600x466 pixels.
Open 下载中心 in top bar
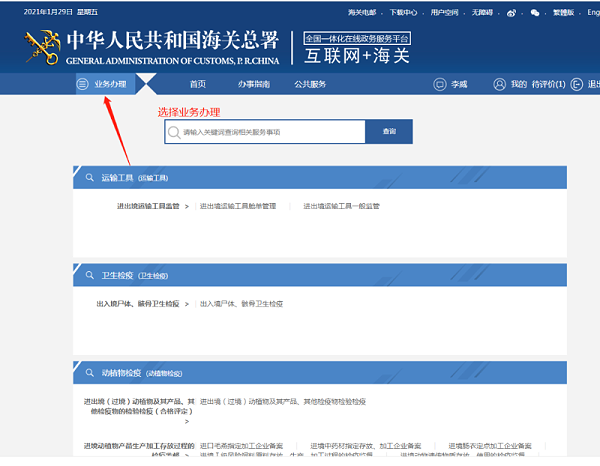coord(403,13)
